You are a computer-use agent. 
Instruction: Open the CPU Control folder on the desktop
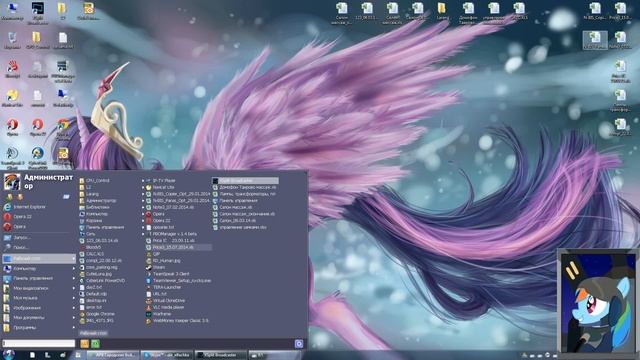click(37, 40)
